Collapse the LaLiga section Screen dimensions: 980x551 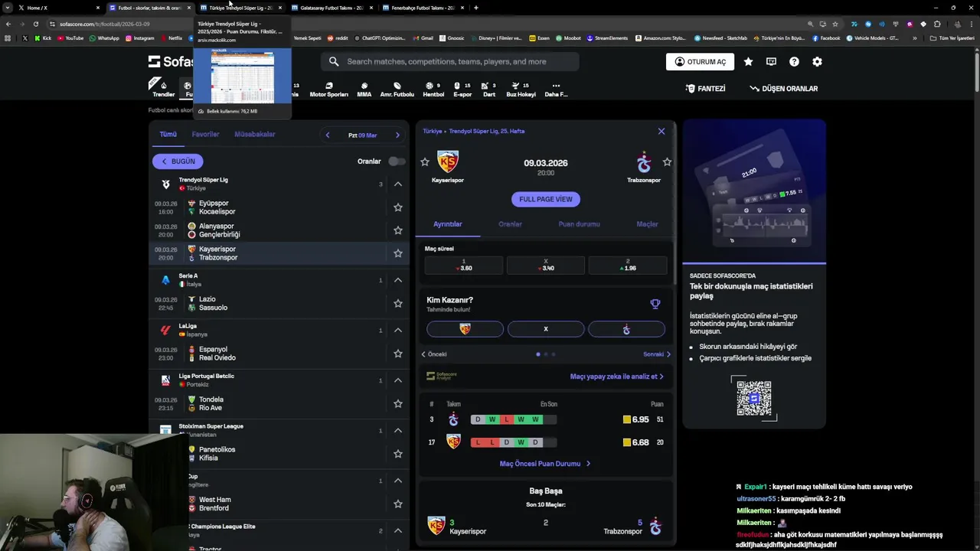coord(398,330)
